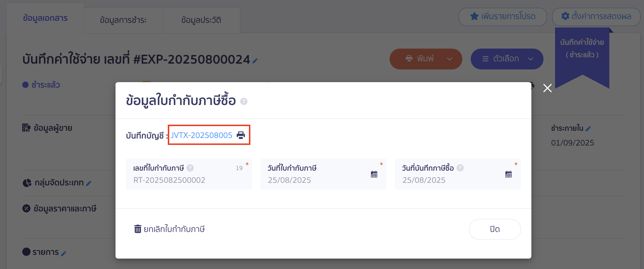Click the ข้อมูลผู้ขาย section heading
Image resolution: width=644 pixels, height=269 pixels.
[x=53, y=128]
